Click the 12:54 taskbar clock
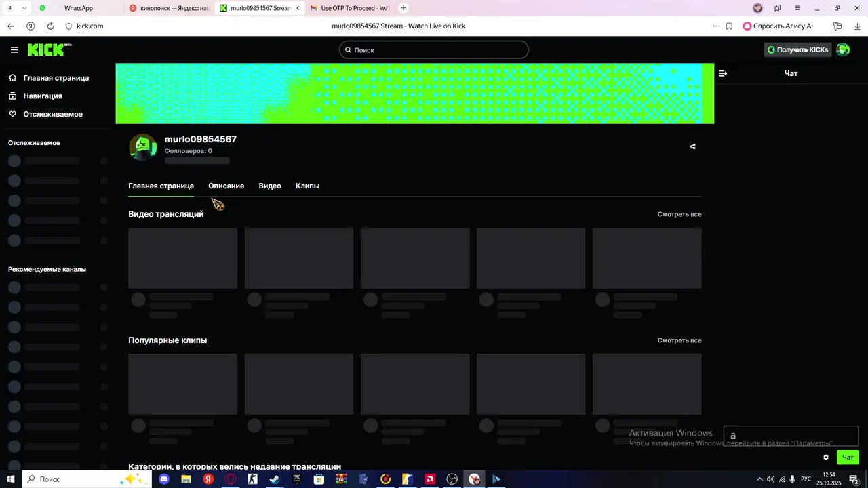The image size is (868, 488). (x=829, y=479)
